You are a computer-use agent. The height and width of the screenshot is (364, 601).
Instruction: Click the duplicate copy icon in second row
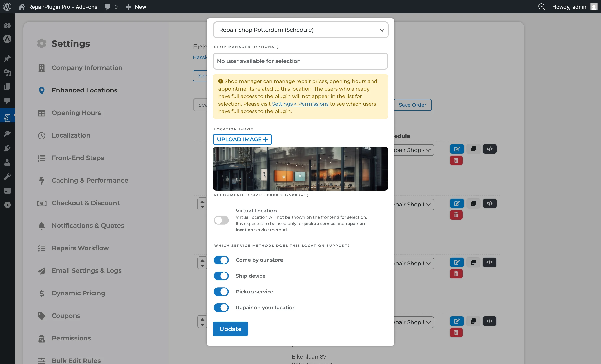[473, 203]
